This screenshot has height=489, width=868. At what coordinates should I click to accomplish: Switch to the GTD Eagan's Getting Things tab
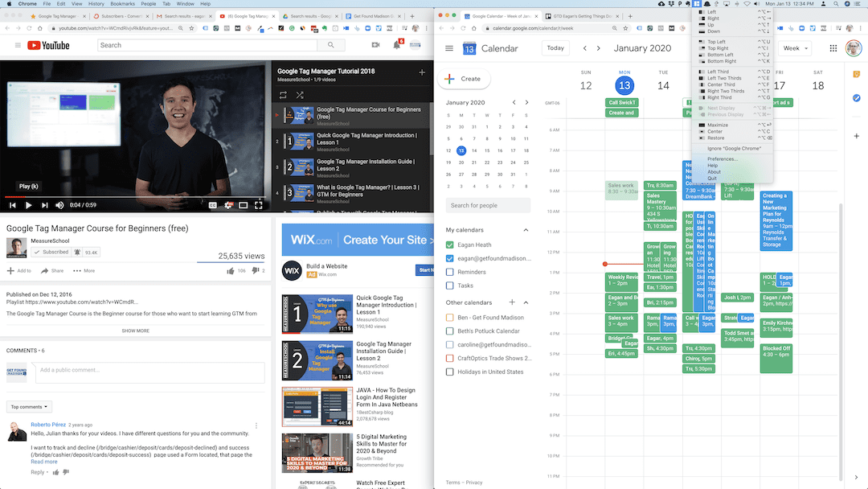pyautogui.click(x=582, y=16)
